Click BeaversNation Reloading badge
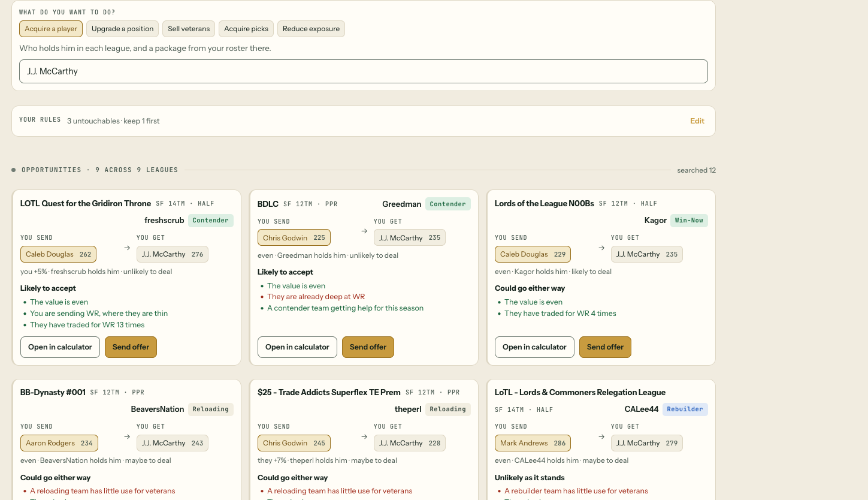Image resolution: width=868 pixels, height=500 pixels. tap(211, 409)
